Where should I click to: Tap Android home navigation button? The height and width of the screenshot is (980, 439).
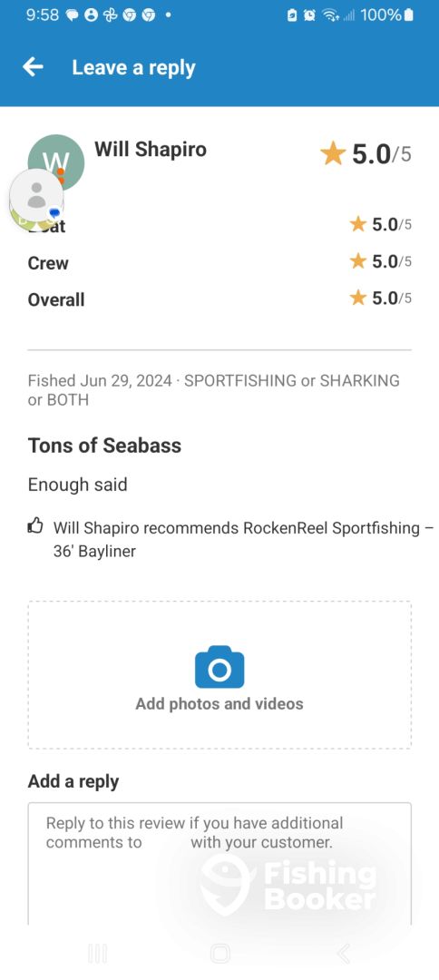point(219,953)
